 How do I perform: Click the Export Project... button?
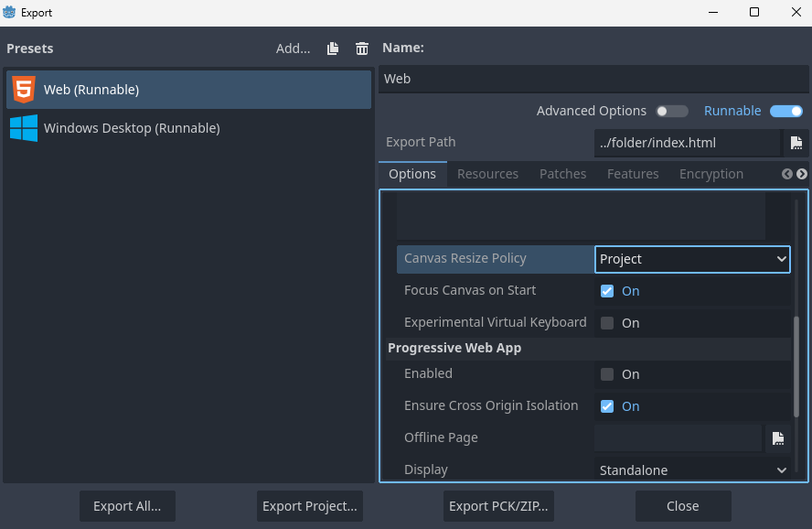tap(309, 506)
